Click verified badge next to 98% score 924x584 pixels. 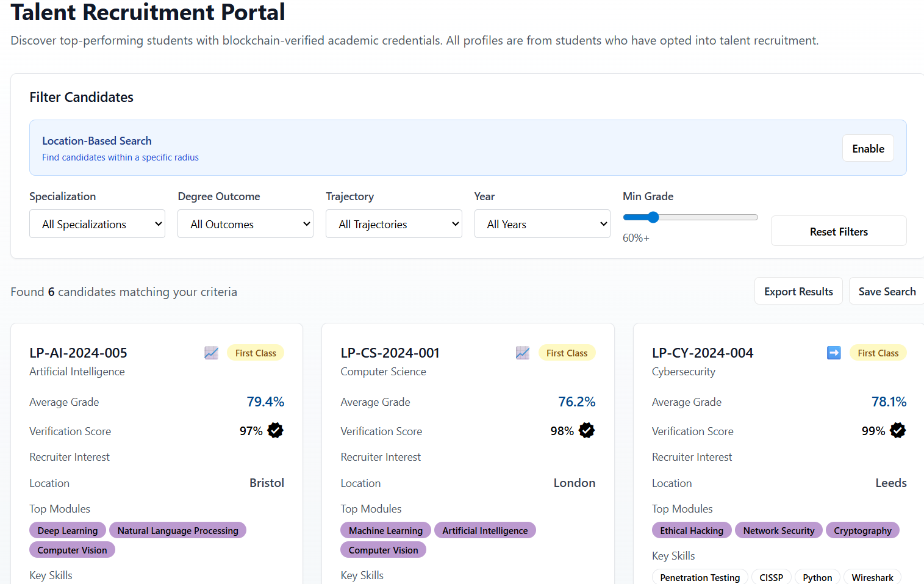[x=587, y=431]
